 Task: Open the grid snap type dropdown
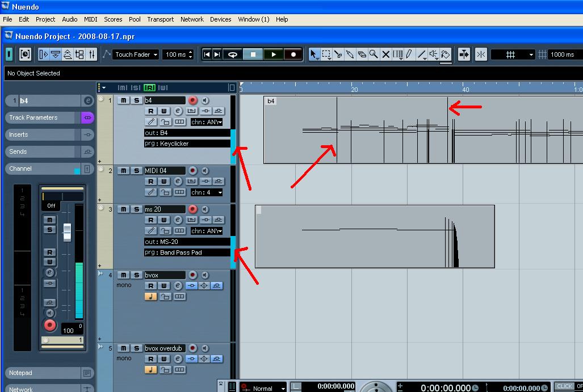(x=513, y=54)
